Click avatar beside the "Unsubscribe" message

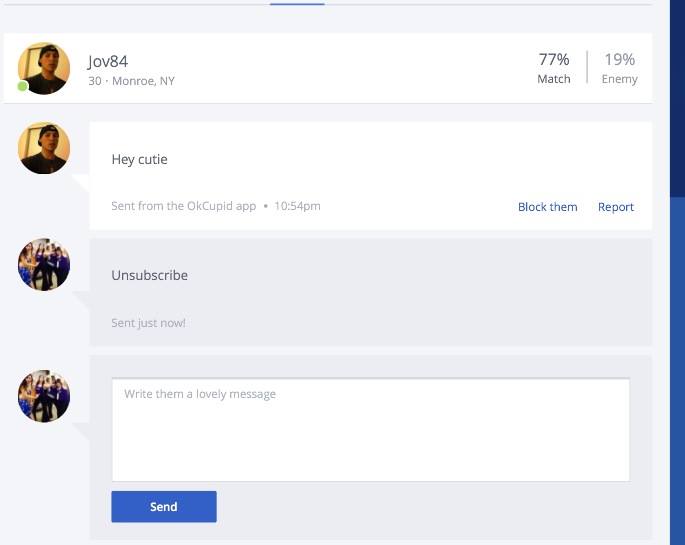[44, 264]
